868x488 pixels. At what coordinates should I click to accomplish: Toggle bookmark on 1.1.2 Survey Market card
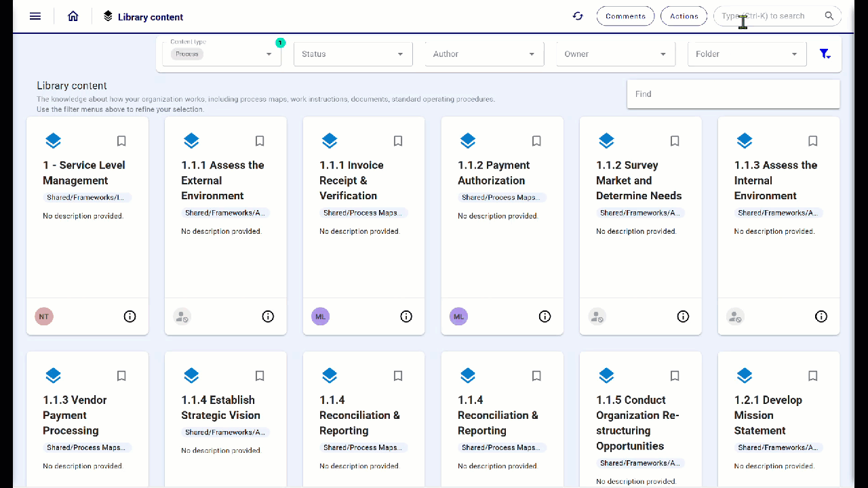click(x=675, y=141)
